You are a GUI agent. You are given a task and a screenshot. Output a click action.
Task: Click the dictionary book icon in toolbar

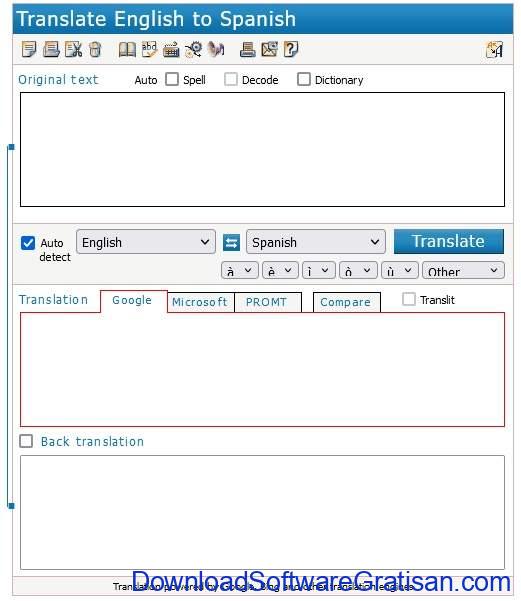tap(127, 50)
